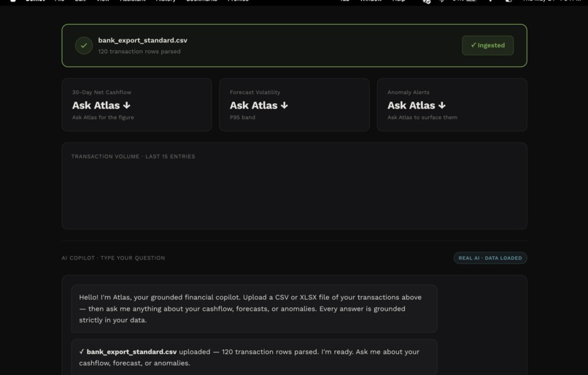This screenshot has height=375, width=588.
Task: Click the bold bank_export_standard.csv name in the upload chat message
Action: pyautogui.click(x=131, y=352)
